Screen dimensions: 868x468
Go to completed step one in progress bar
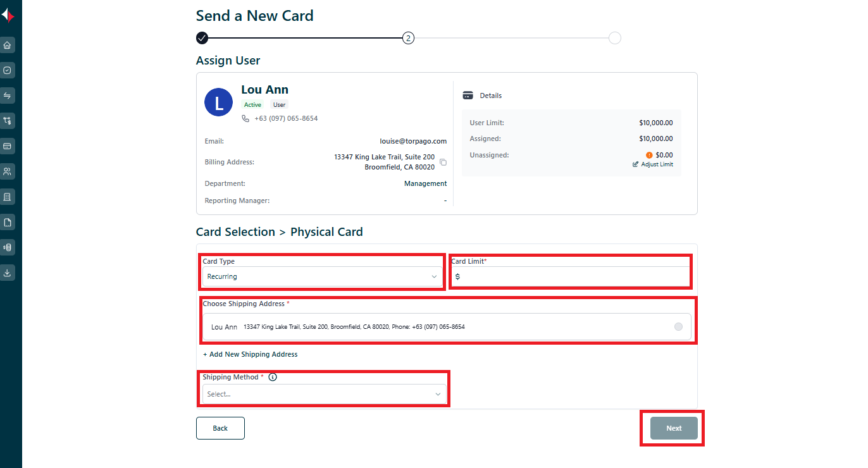click(x=202, y=38)
